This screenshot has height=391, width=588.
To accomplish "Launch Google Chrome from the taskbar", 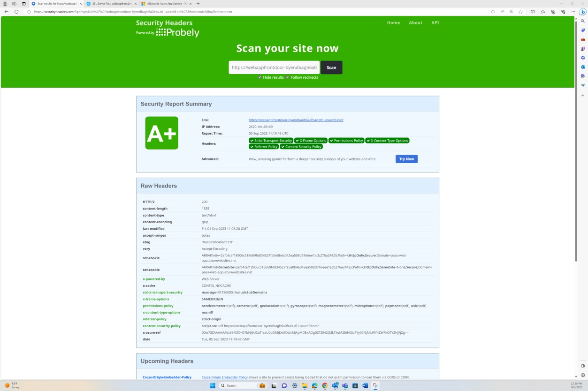I will pos(324,385).
